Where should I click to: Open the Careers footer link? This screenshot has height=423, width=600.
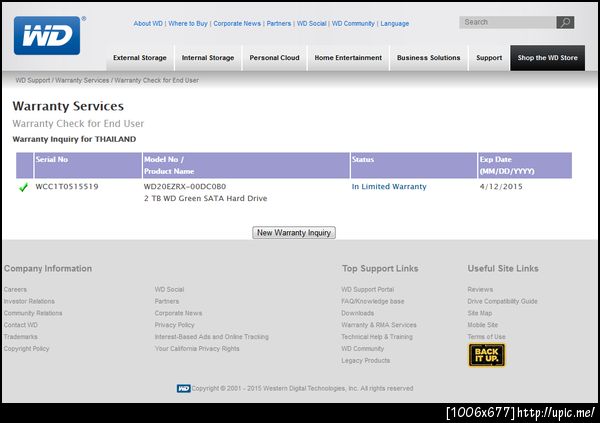coord(15,290)
